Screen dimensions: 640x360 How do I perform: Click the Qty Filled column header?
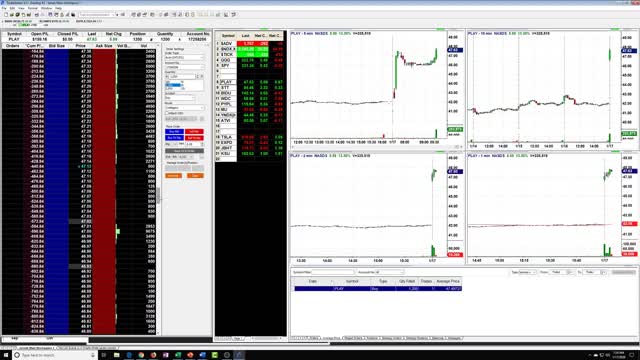click(407, 281)
